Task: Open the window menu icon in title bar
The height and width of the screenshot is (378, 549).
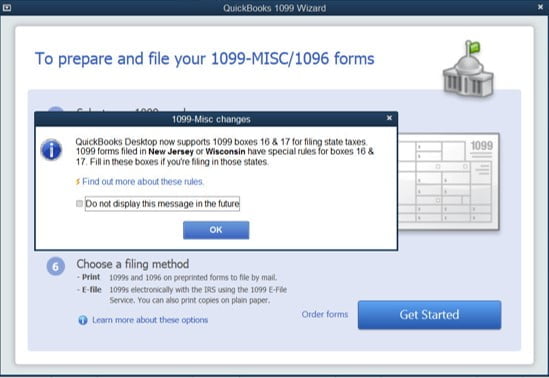Action: coord(7,8)
